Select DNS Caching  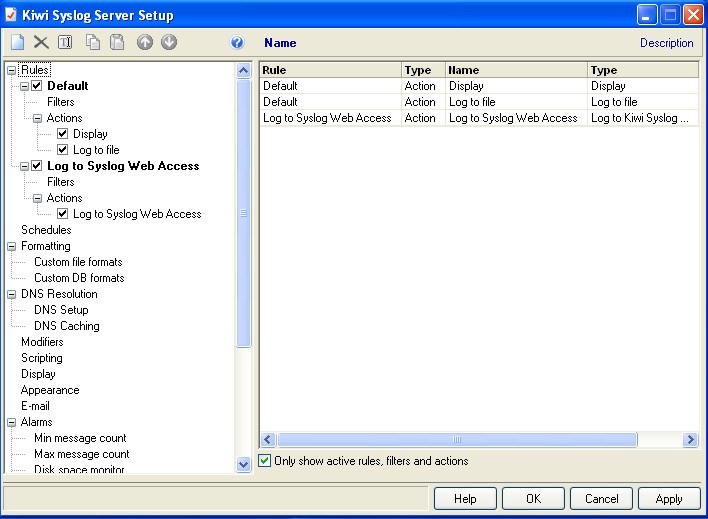click(67, 326)
